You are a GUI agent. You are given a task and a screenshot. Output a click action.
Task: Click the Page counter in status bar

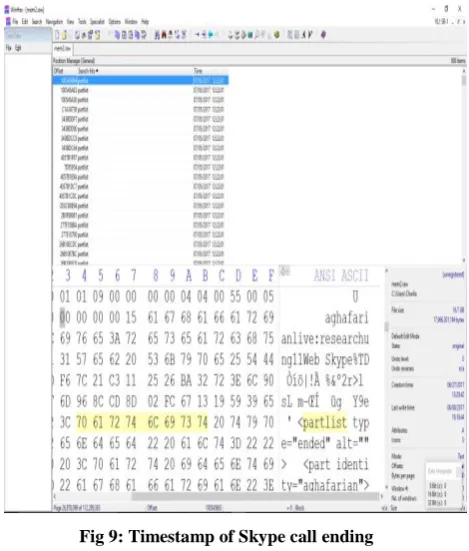[x=77, y=508]
